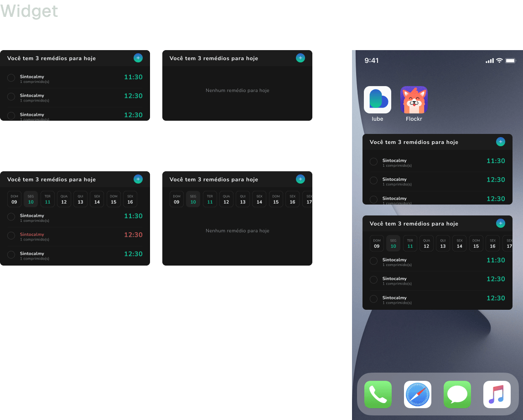Select SEG 10 day in the phone calendar widget
The image size is (523, 420).
393,243
